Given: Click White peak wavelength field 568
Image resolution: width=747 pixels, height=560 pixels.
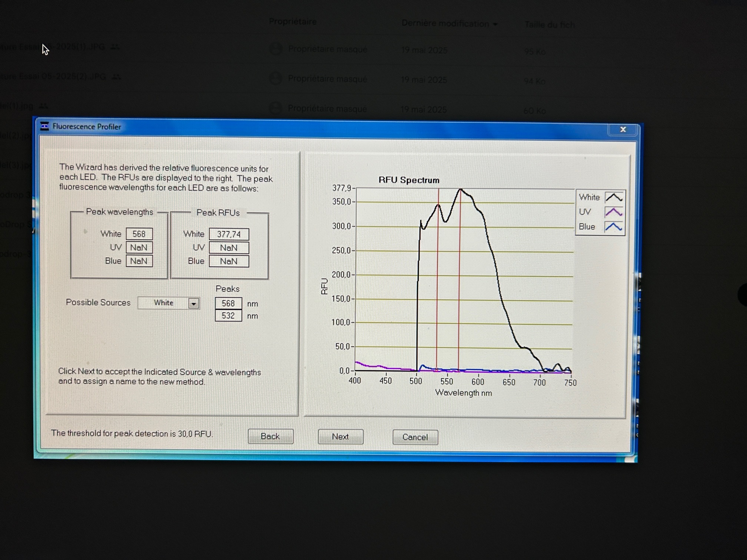Looking at the screenshot, I should (139, 234).
